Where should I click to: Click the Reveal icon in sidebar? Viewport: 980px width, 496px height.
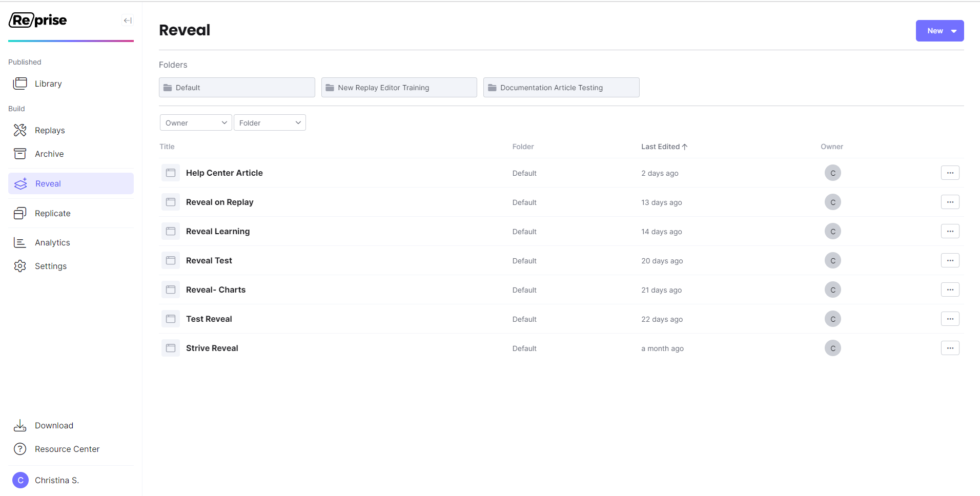pos(19,183)
